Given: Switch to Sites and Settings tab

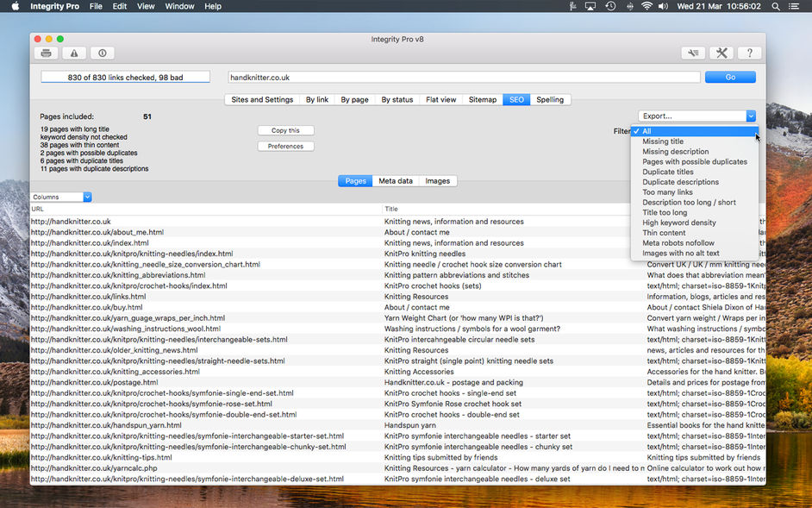Looking at the screenshot, I should pos(262,99).
